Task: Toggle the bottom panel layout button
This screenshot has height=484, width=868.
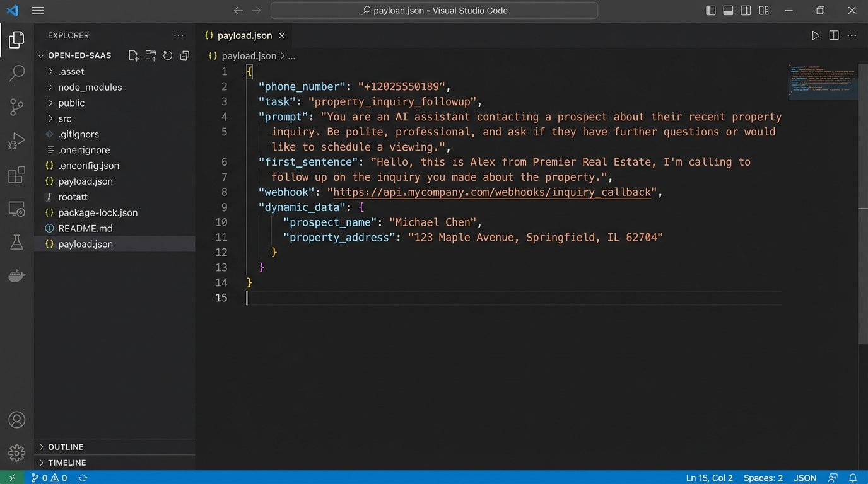Action: point(728,11)
